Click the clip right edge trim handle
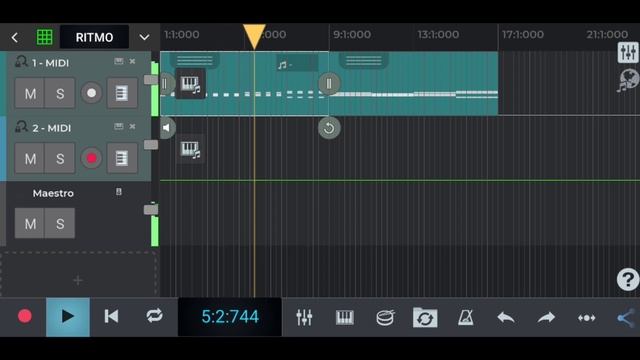This screenshot has height=360, width=640. point(329,84)
